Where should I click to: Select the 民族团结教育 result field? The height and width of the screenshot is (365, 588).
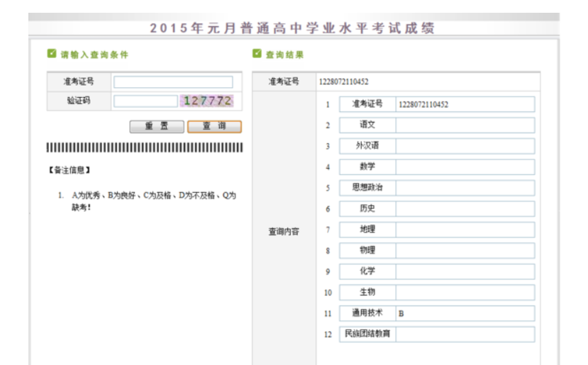pyautogui.click(x=465, y=334)
